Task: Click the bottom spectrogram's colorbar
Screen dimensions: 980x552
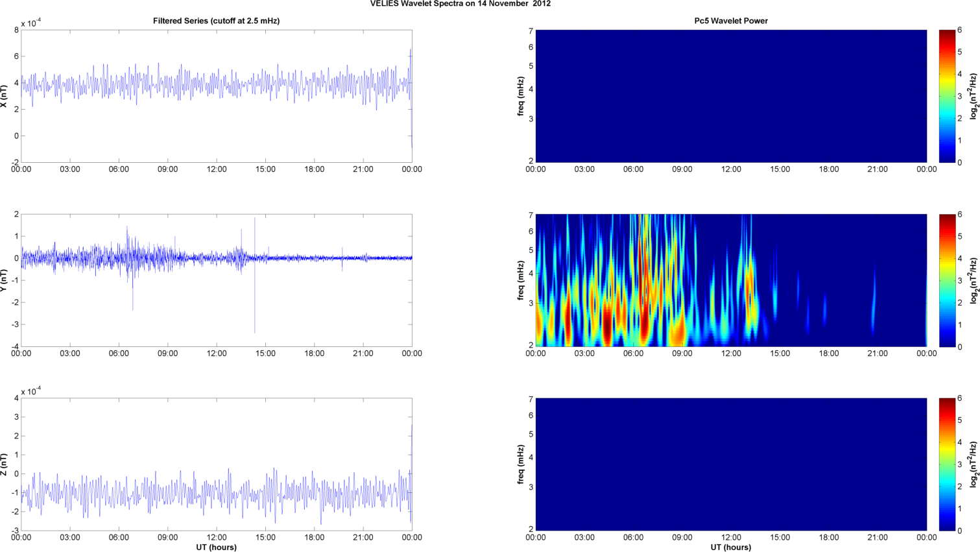Action: [946, 464]
